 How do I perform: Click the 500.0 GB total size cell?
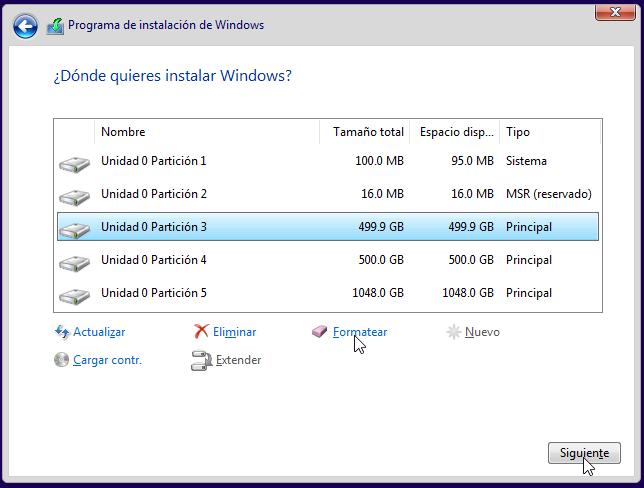tap(381, 260)
